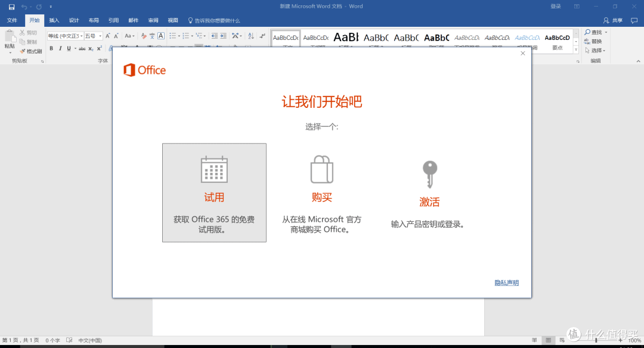Switch to the 布局 ribbon tab
This screenshot has height=348, width=644.
pyautogui.click(x=94, y=20)
